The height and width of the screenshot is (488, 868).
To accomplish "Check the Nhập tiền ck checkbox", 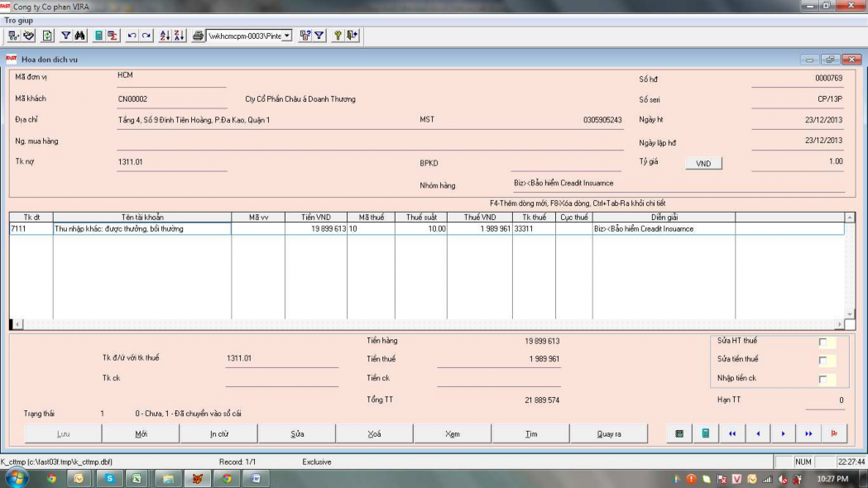I will 822,380.
